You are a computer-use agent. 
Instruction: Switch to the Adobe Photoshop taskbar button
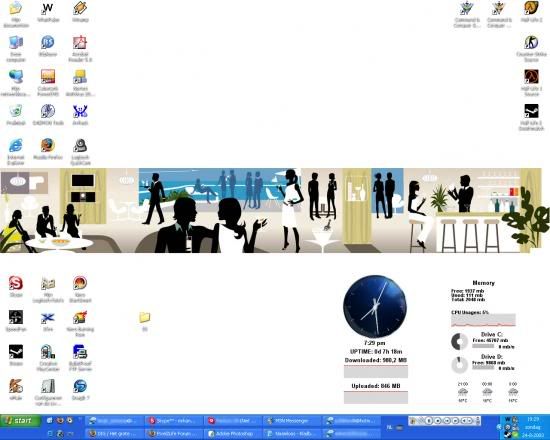point(233,434)
